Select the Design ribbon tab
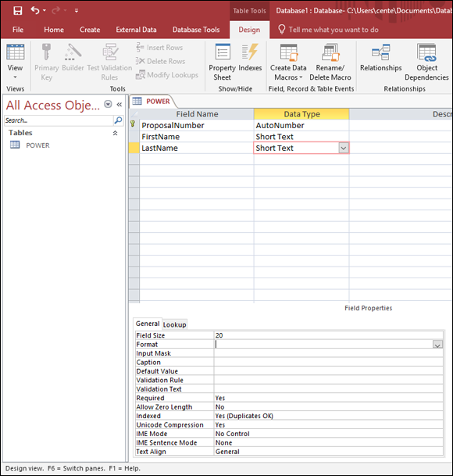 click(x=249, y=30)
